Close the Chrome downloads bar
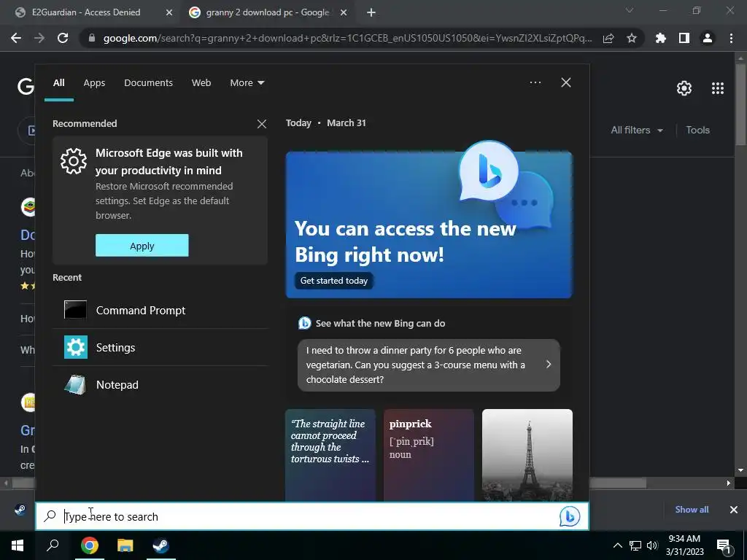Image resolution: width=747 pixels, height=560 pixels. pos(734,510)
